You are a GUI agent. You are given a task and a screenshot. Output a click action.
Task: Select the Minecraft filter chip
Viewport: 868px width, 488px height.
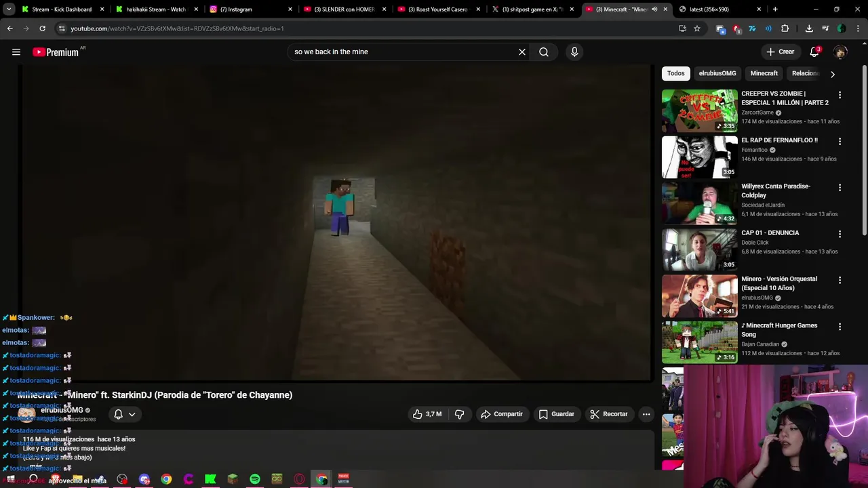click(764, 73)
